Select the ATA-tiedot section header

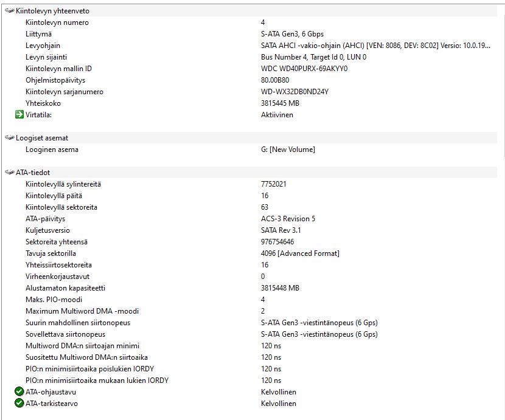pos(251,173)
